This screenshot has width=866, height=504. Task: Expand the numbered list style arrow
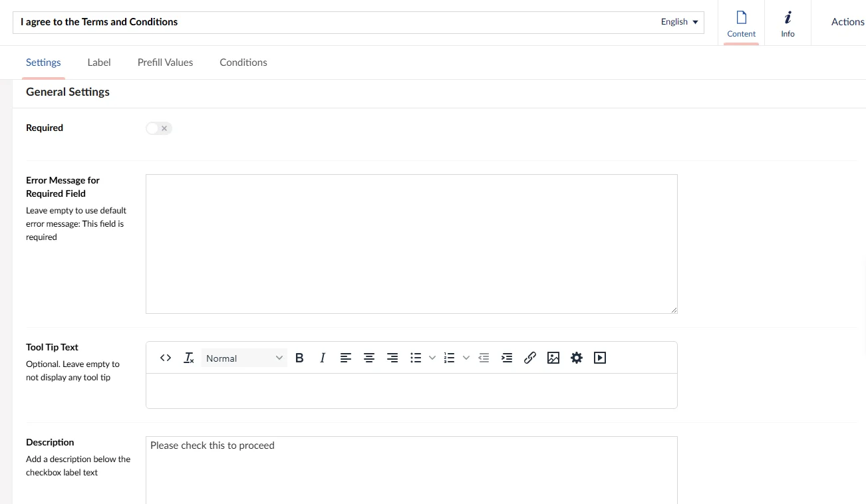coord(466,358)
